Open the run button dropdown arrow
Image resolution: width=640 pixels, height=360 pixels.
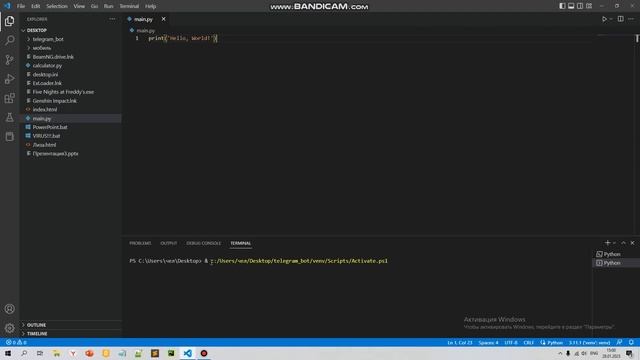[611, 19]
